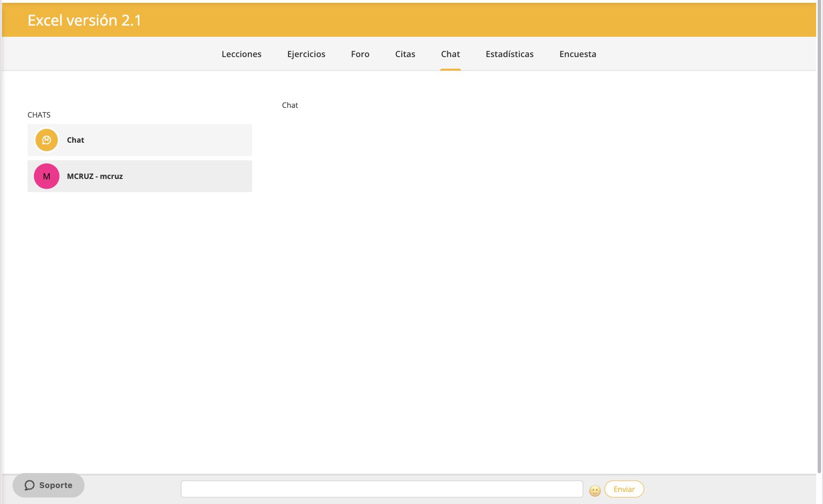Open the Soporte support button
The width and height of the screenshot is (823, 504).
[x=48, y=485]
